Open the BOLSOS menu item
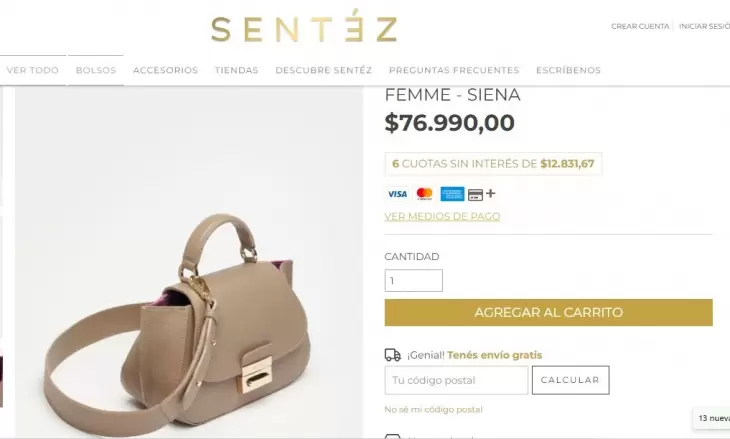Image resolution: width=730 pixels, height=439 pixels. click(x=96, y=70)
